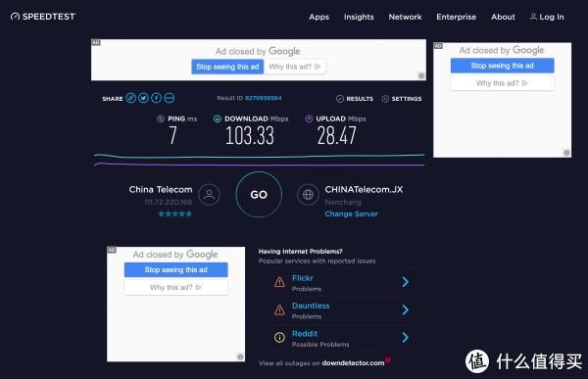The image size is (588, 379).
Task: Click info icon on right sidebar ad
Action: [566, 153]
